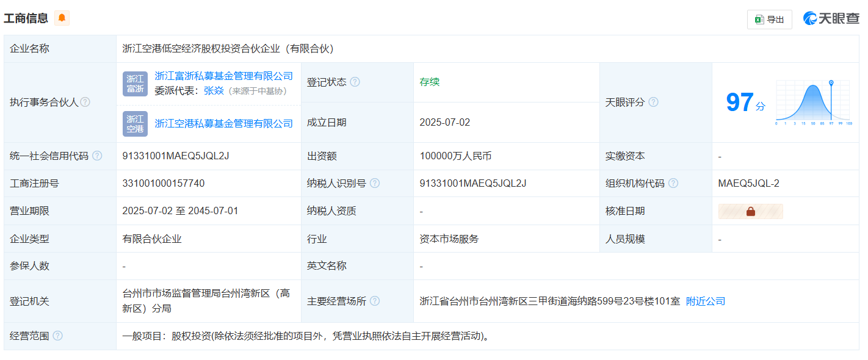Click organization code MAEQ5JQL-2
The image size is (868, 360).
click(x=749, y=183)
